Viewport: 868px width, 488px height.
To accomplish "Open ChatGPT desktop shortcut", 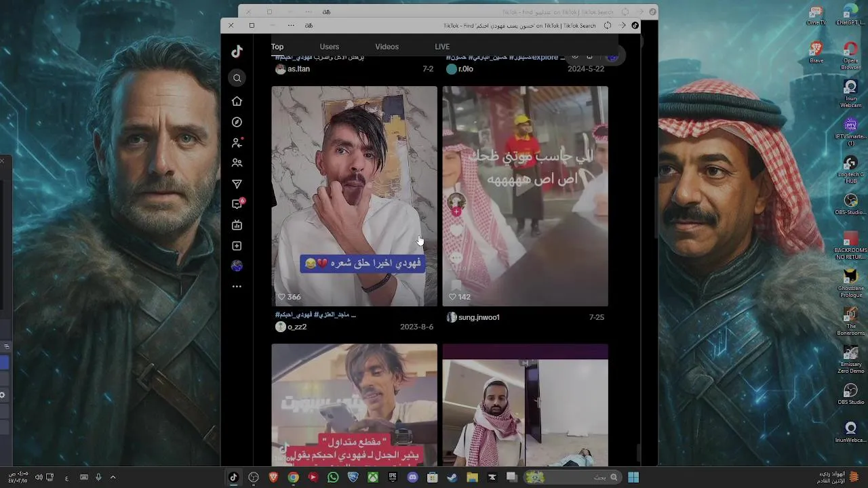I will (x=850, y=16).
